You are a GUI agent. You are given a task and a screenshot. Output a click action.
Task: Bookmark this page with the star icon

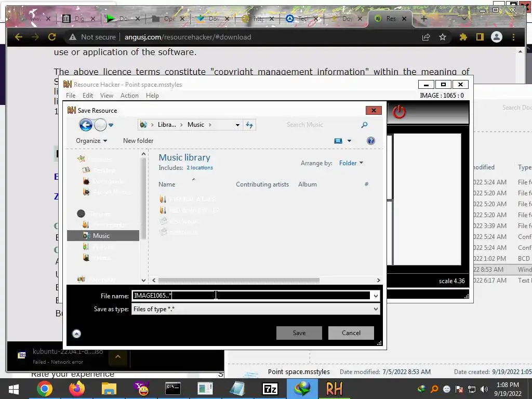[443, 37]
